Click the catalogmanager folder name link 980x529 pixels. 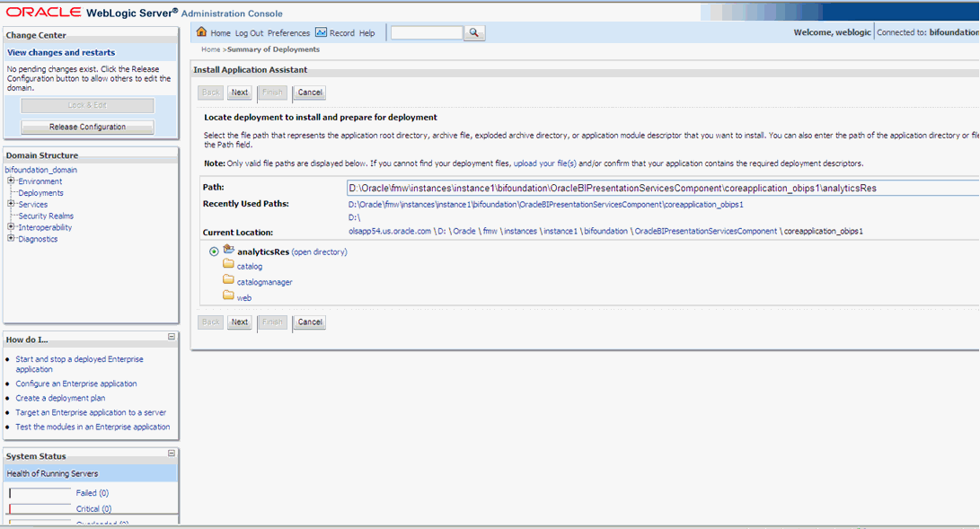click(264, 282)
